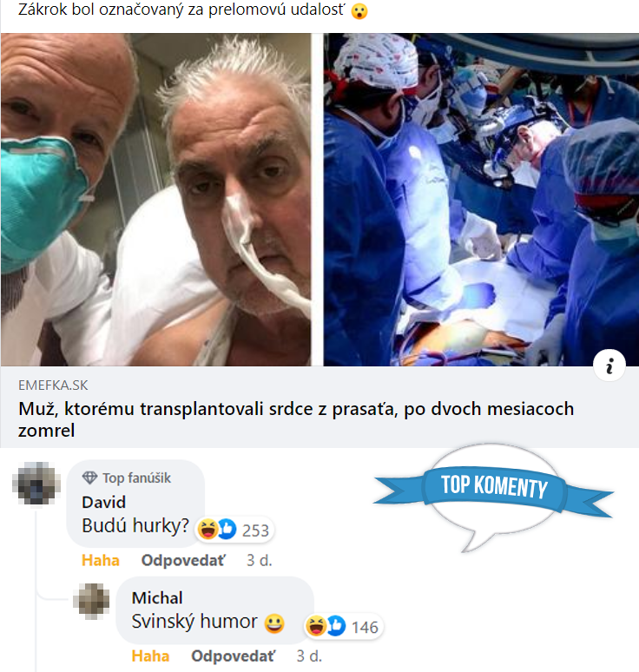Open David's blurred profile avatar
This screenshot has width=639, height=672.
point(36,483)
